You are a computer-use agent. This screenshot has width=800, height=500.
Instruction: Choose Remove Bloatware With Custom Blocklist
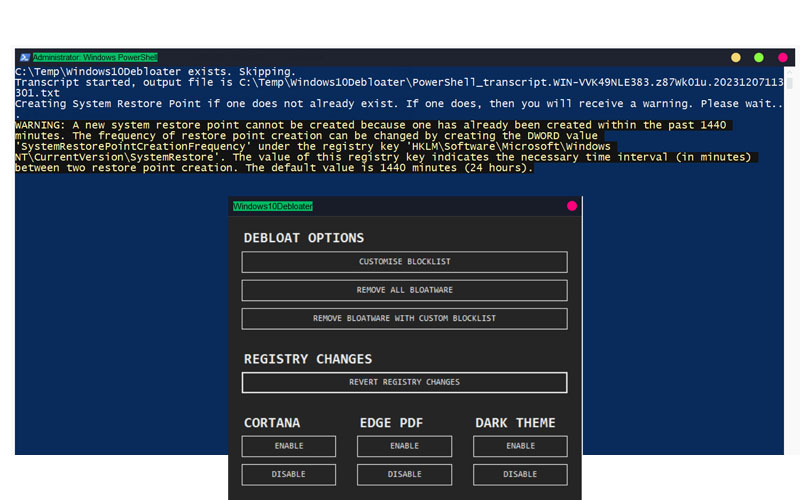(405, 318)
